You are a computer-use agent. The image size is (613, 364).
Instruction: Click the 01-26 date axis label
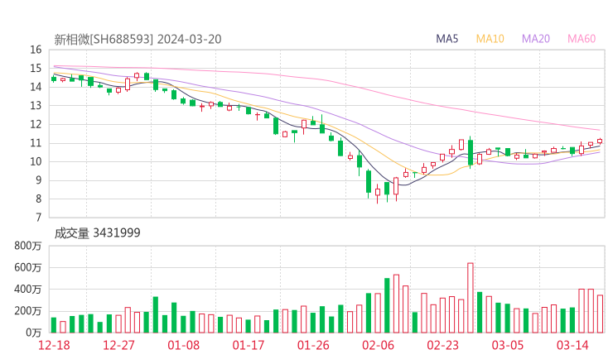pos(313,345)
